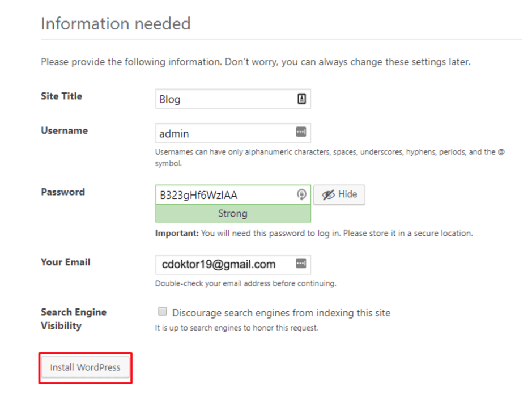Image resolution: width=532 pixels, height=398 pixels.
Task: Enable Discourage search engines from indexing checkbox
Action: pos(163,311)
